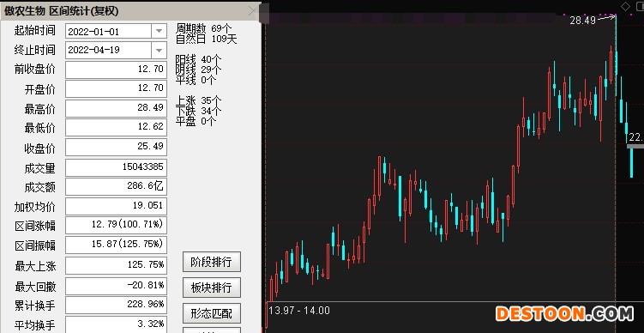
Task: Click the 开盘价 value field
Action: [117, 88]
